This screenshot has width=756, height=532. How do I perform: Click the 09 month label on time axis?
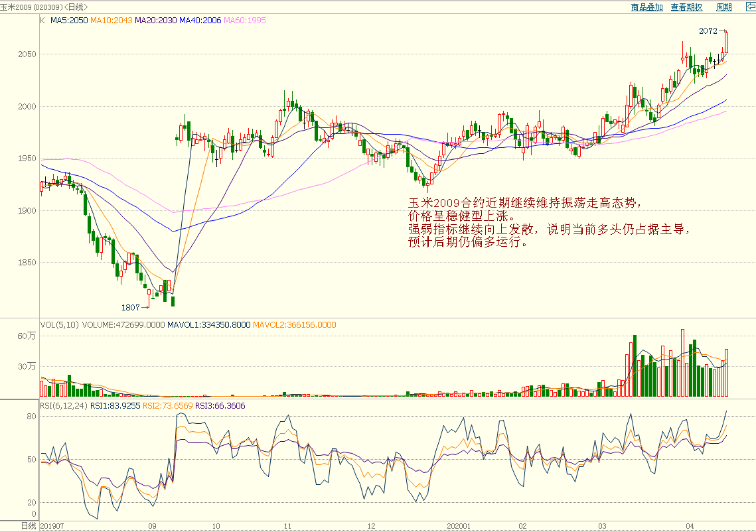pos(153,526)
